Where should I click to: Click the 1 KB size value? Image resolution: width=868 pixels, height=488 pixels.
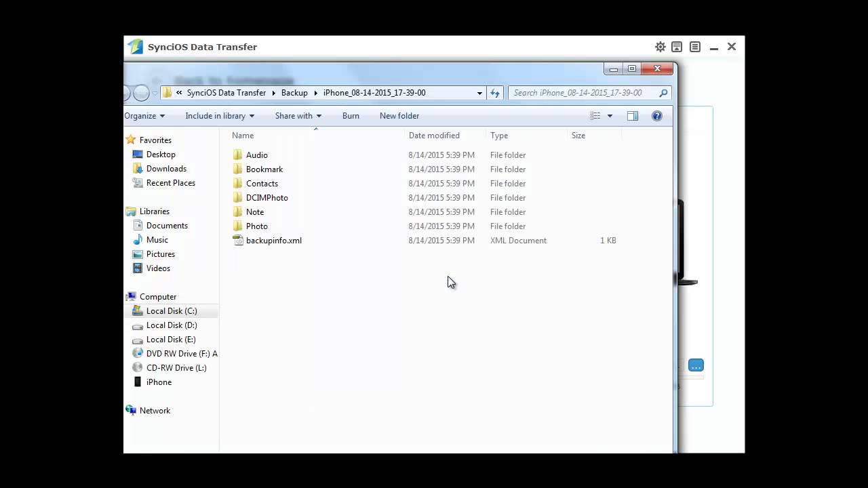coord(608,241)
